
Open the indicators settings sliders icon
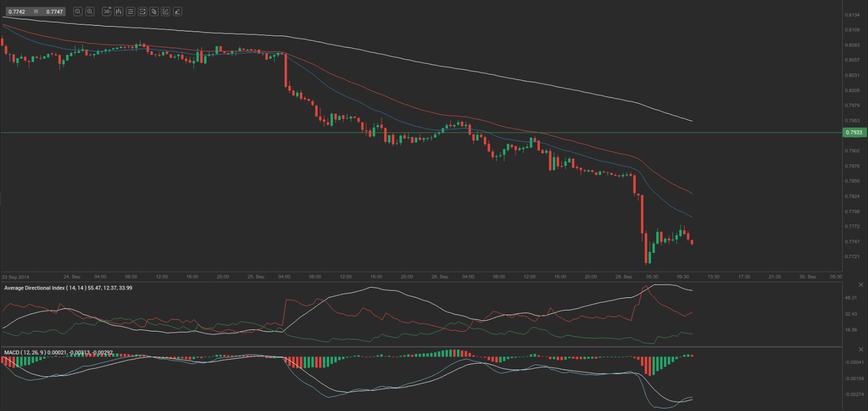pyautogui.click(x=131, y=12)
